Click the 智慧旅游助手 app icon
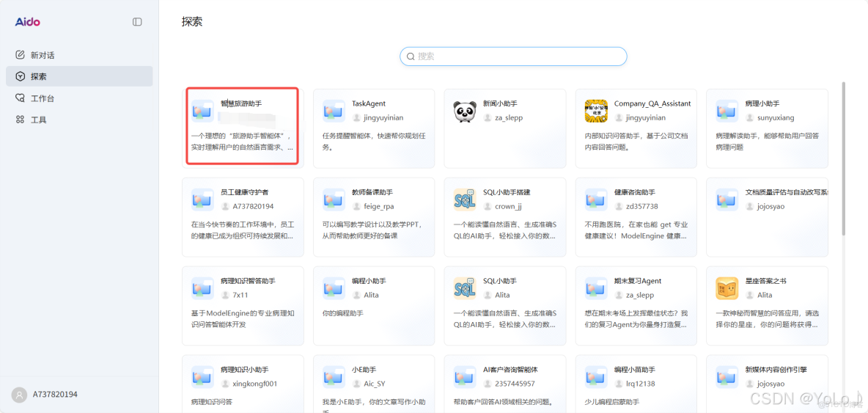Viewport: 868px width, 413px height. pos(202,111)
